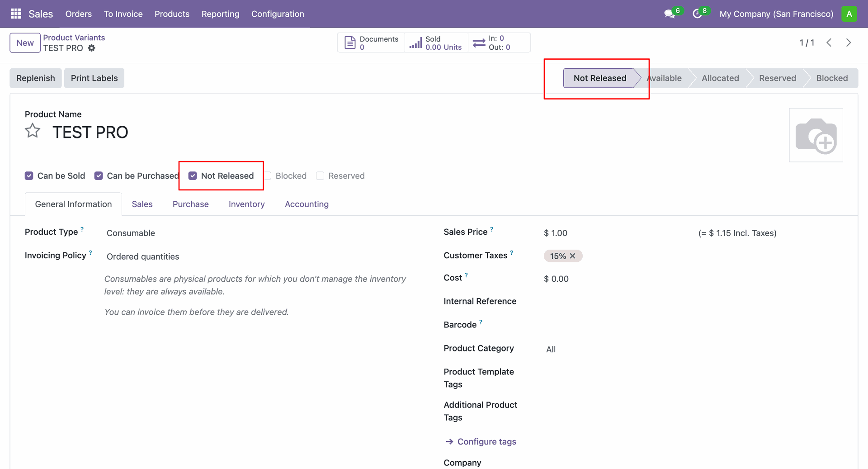This screenshot has height=469, width=868.
Task: Switch to the Inventory tab
Action: pyautogui.click(x=246, y=204)
